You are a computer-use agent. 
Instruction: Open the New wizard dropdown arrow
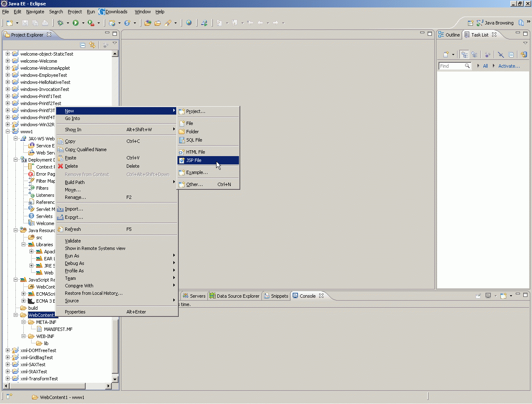point(17,23)
